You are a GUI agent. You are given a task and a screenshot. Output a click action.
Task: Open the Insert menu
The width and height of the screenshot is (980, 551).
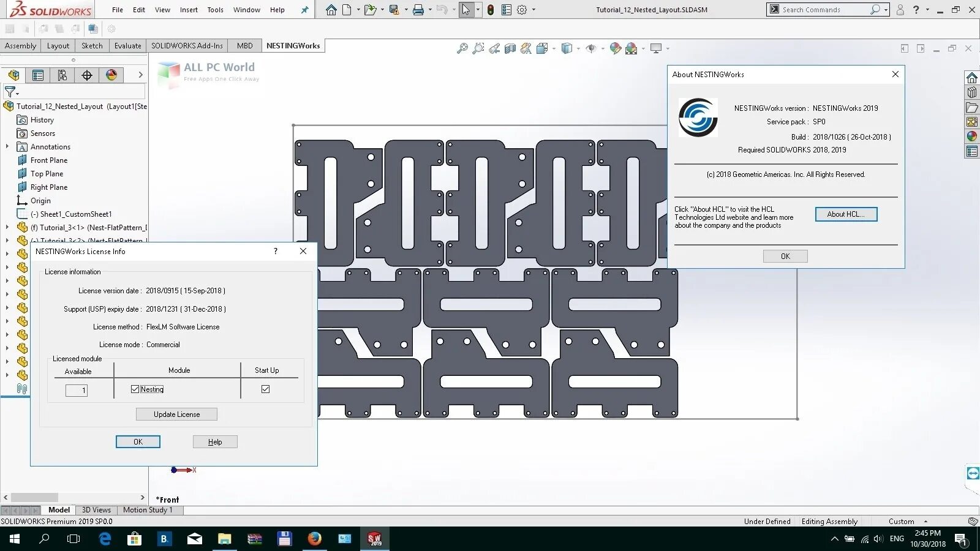click(189, 10)
